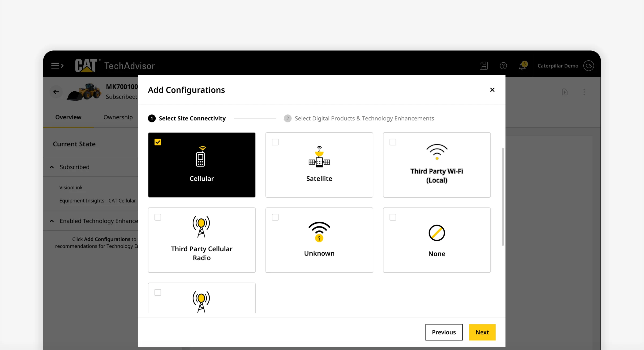Viewport: 644px width, 350px height.
Task: Select step 1 Select Site Connectivity
Action: [x=187, y=118]
